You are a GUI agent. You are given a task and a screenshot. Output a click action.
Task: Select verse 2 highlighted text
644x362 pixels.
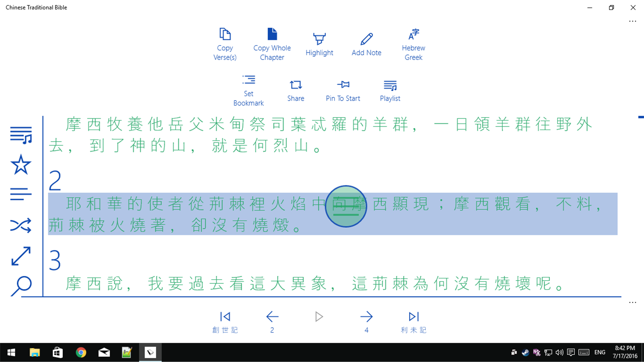[333, 214]
